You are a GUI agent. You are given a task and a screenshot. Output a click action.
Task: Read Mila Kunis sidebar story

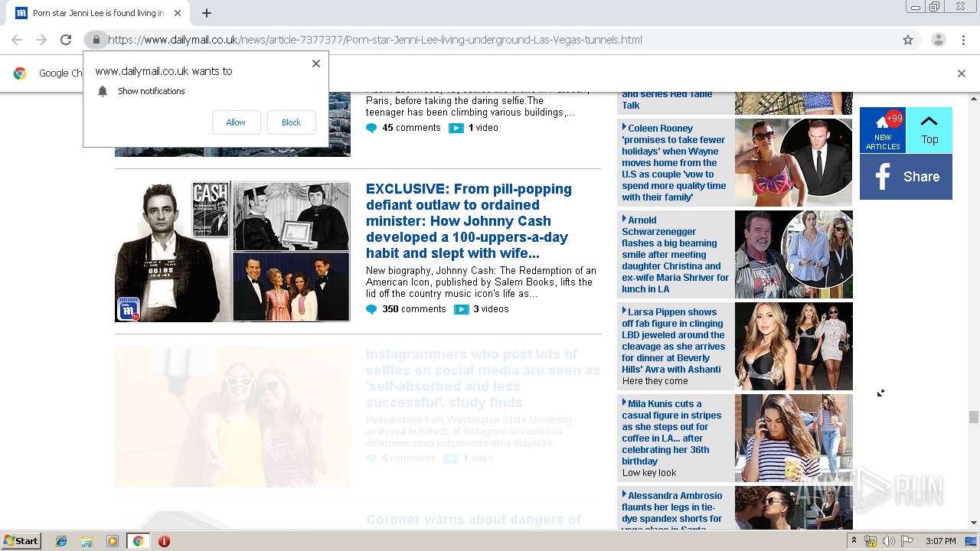pyautogui.click(x=671, y=432)
